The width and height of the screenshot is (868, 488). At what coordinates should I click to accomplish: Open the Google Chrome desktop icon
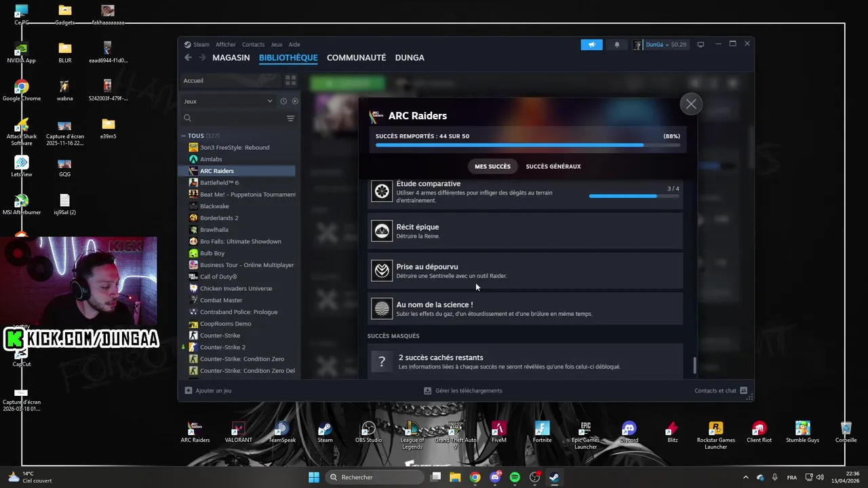[22, 90]
